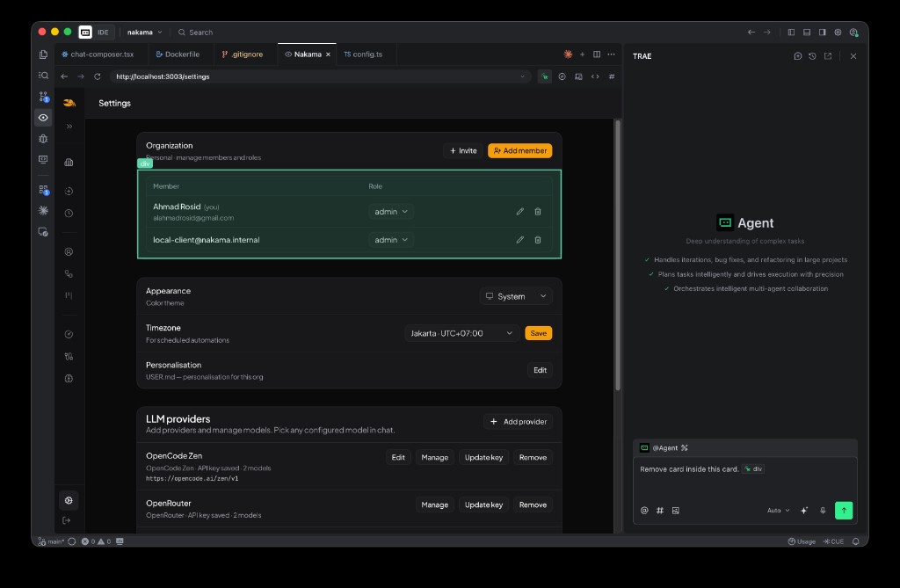Toggle the right sidebar layout
Screen dimensions: 900x588
[822, 33]
